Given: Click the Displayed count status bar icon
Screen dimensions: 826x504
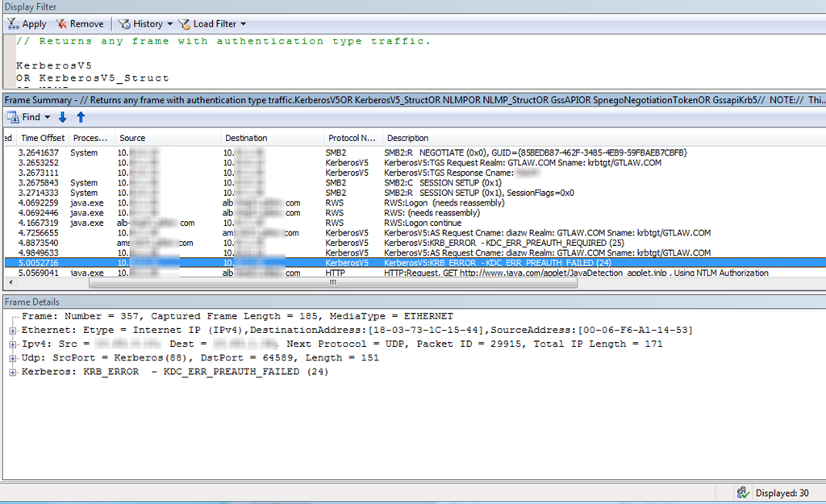Looking at the screenshot, I should pyautogui.click(x=743, y=493).
